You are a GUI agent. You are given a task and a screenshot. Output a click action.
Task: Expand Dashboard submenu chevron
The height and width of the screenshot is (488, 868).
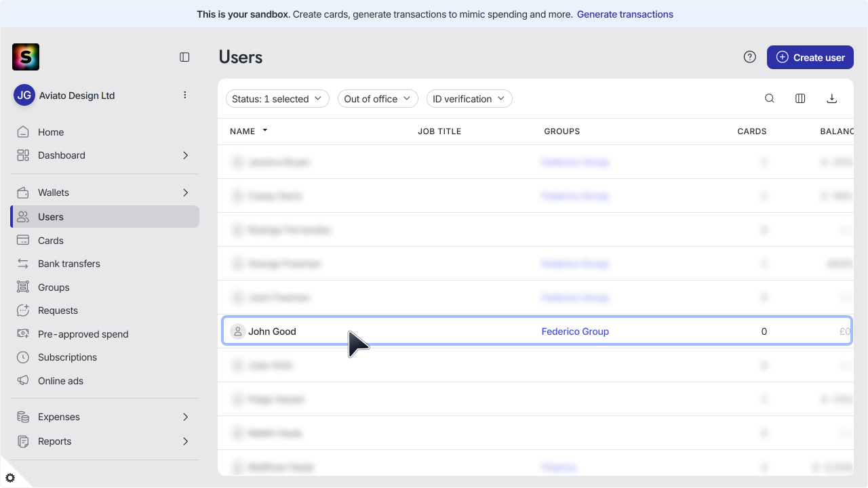tap(186, 155)
